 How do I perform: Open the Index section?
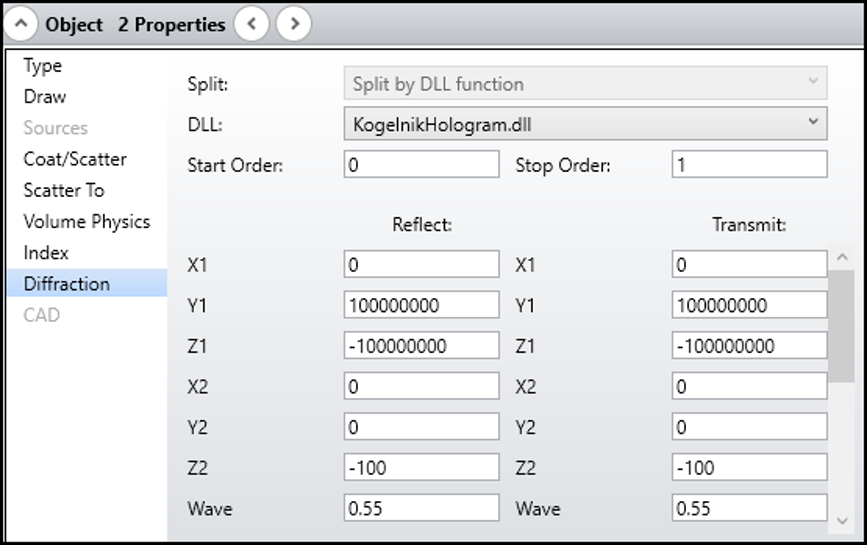pyautogui.click(x=46, y=253)
